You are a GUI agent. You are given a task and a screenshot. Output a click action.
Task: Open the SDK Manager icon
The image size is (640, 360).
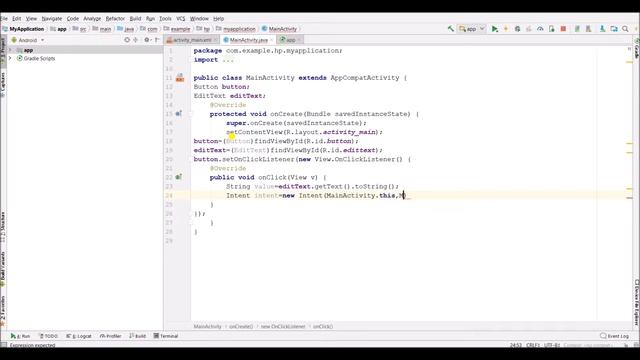602,29
